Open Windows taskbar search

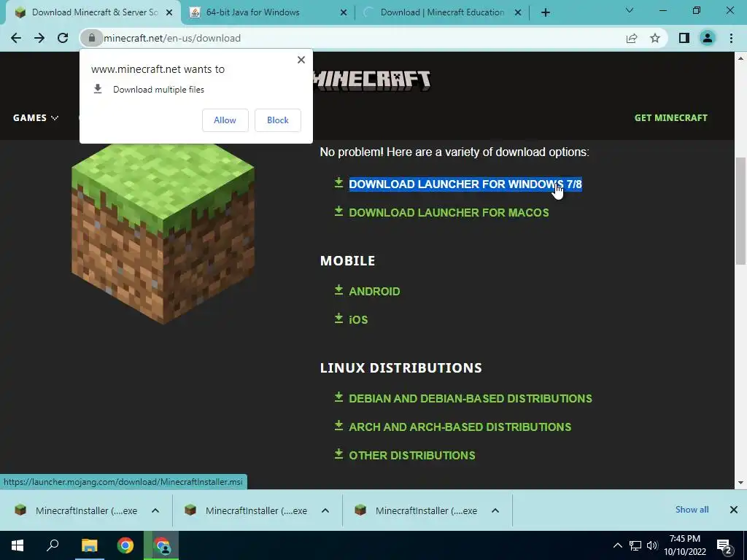coord(53,545)
